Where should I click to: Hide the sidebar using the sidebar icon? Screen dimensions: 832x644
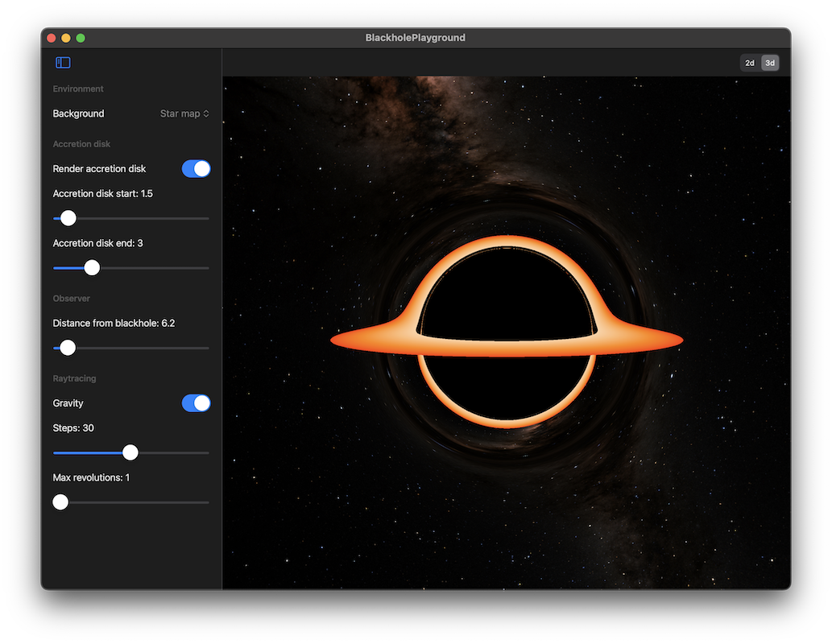63,63
